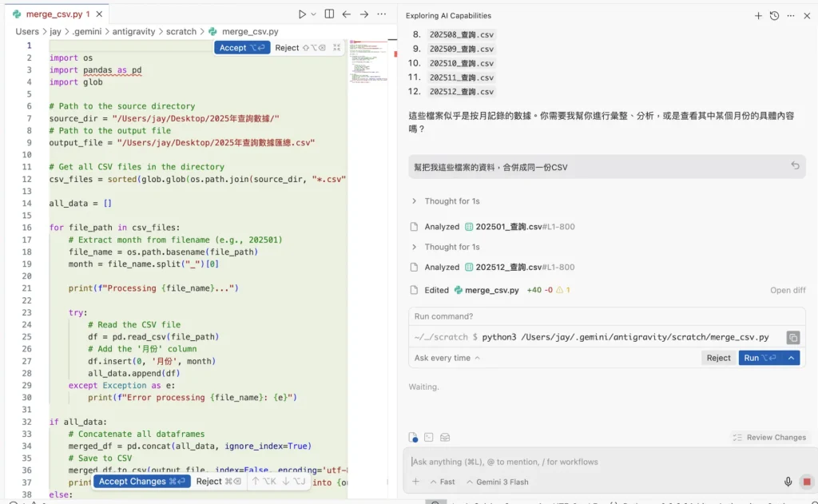The width and height of the screenshot is (818, 504).
Task: Close the Exploring AI Capabilities panel
Action: pos(807,16)
